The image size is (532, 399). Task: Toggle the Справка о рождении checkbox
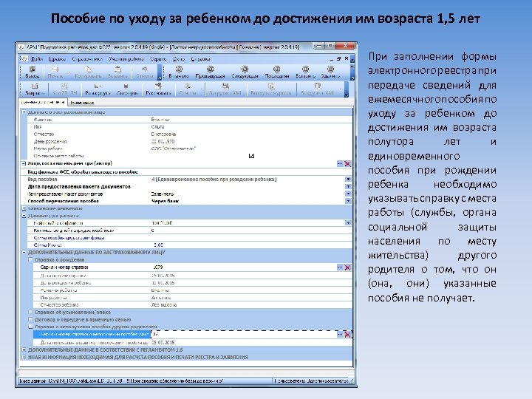coord(30,260)
